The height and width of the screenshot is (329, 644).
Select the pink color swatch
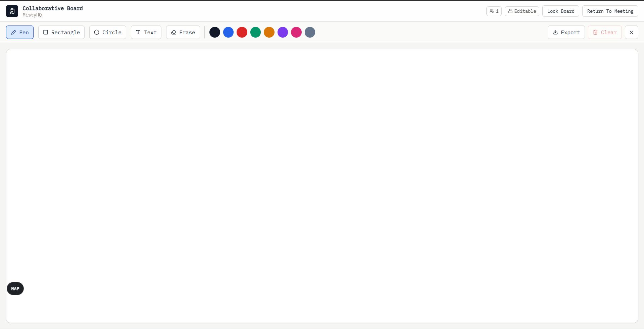pyautogui.click(x=296, y=32)
